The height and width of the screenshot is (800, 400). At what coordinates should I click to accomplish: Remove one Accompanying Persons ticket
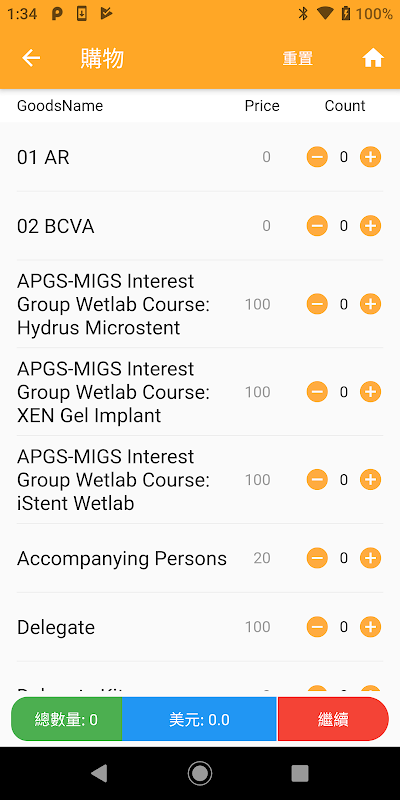click(317, 558)
